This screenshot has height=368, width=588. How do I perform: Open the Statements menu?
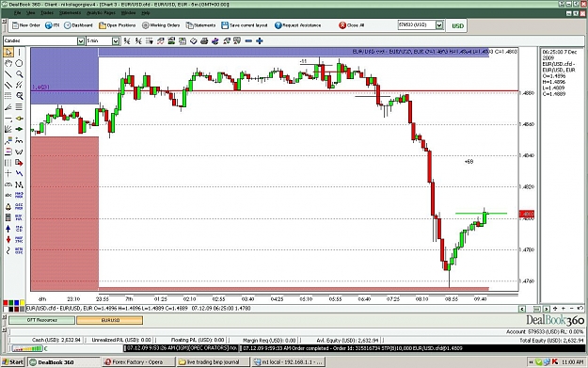(x=70, y=13)
